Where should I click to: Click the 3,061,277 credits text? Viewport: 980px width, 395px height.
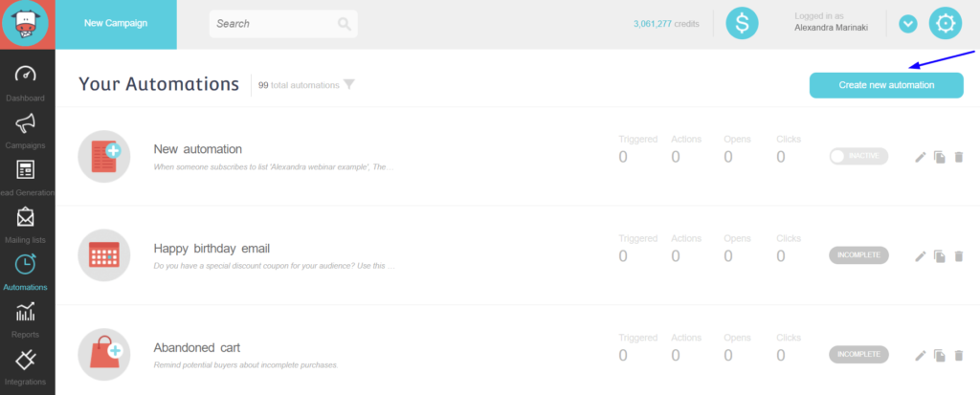click(666, 24)
